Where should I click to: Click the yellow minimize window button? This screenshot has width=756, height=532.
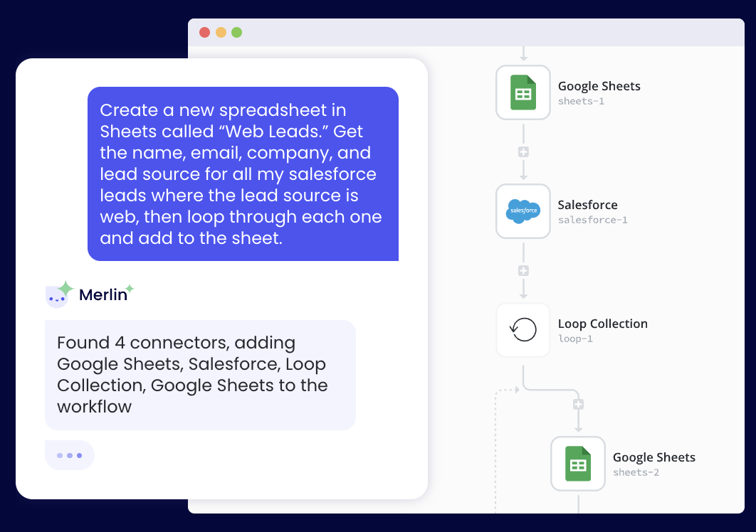[x=221, y=32]
